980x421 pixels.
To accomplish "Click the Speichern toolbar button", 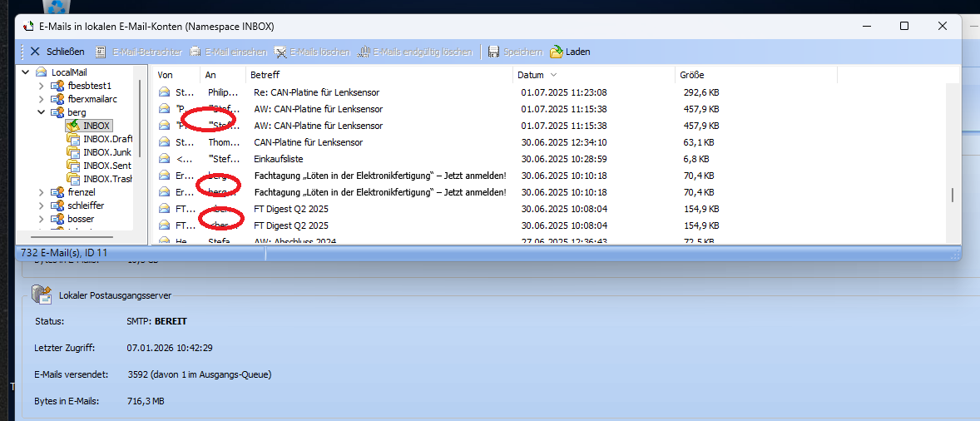I will coord(516,52).
